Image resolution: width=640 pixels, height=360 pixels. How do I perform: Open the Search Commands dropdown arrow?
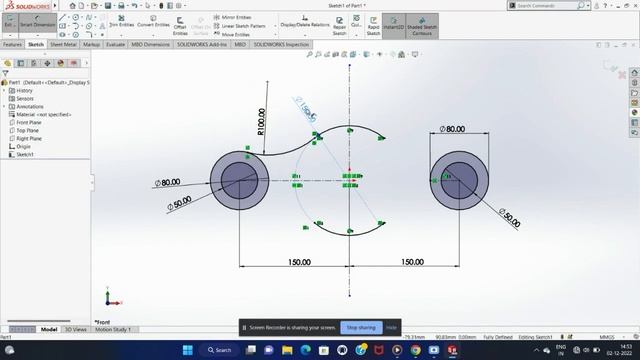tap(588, 6)
